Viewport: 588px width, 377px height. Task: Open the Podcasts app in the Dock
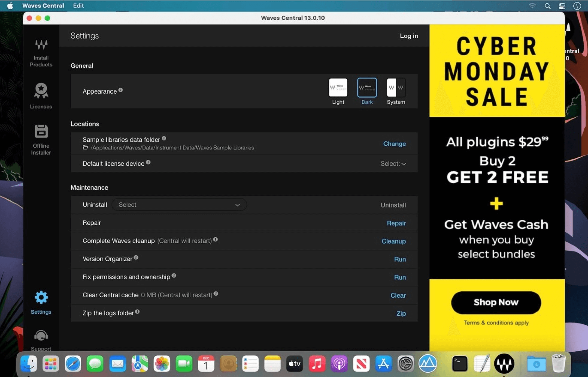point(339,364)
